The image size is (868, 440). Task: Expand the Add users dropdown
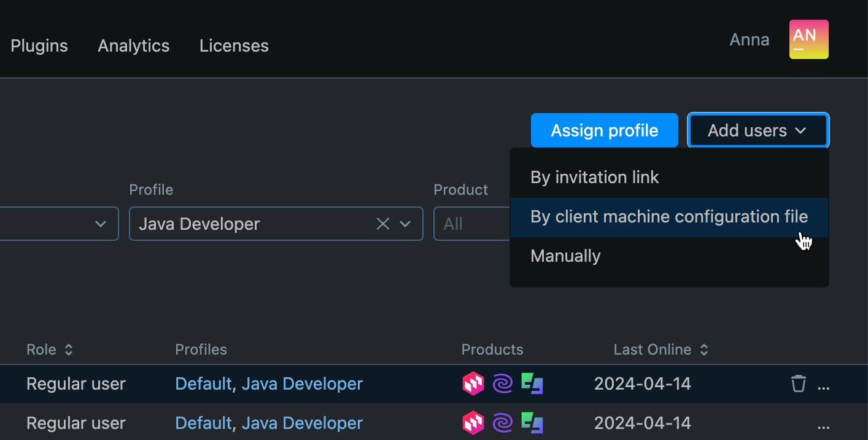click(758, 130)
